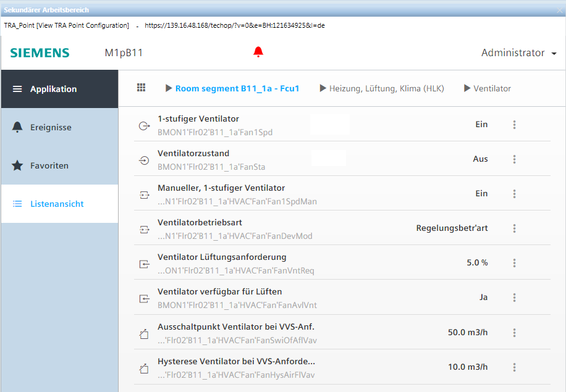
Task: Select Listenansicht in the sidebar
Action: coord(57,204)
